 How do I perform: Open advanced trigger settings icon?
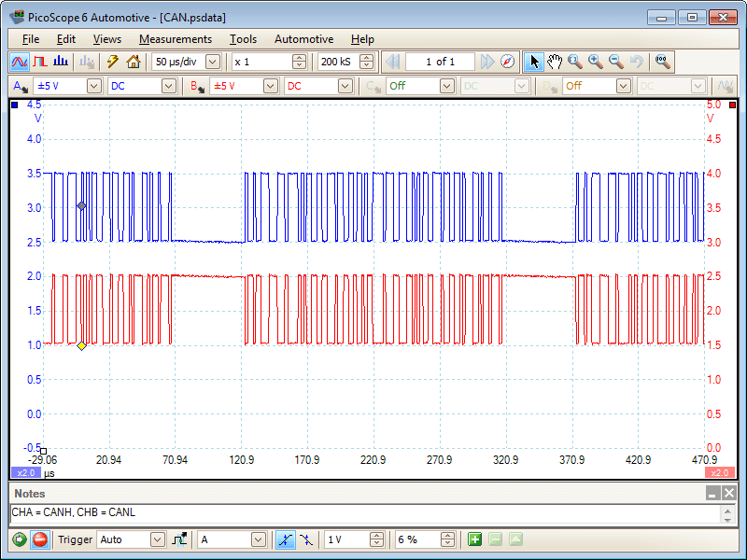tap(180, 539)
